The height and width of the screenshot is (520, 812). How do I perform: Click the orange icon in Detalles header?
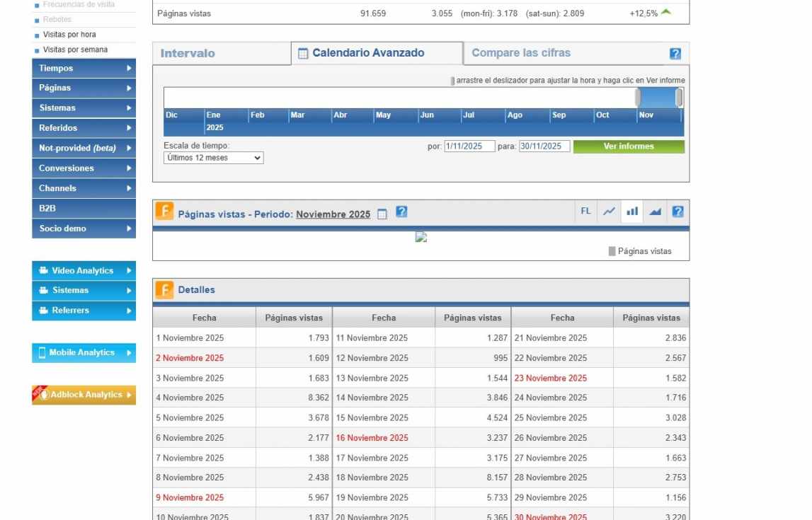[x=164, y=290]
